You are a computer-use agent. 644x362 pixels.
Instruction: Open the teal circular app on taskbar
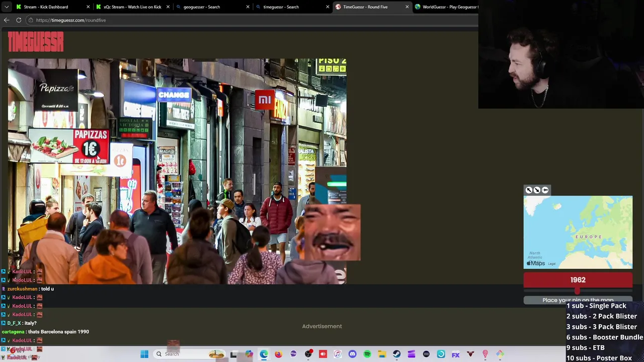441,354
